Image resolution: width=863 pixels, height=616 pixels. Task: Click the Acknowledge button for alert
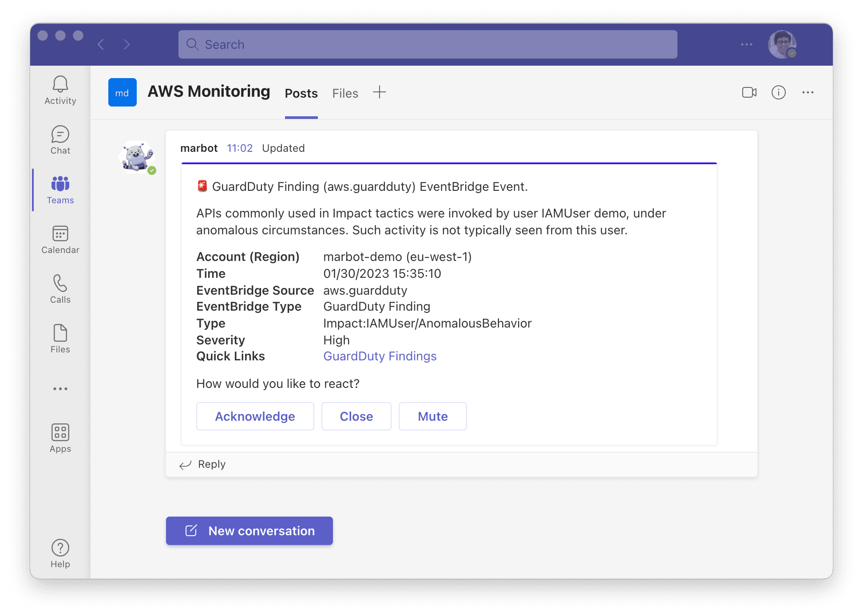(255, 415)
